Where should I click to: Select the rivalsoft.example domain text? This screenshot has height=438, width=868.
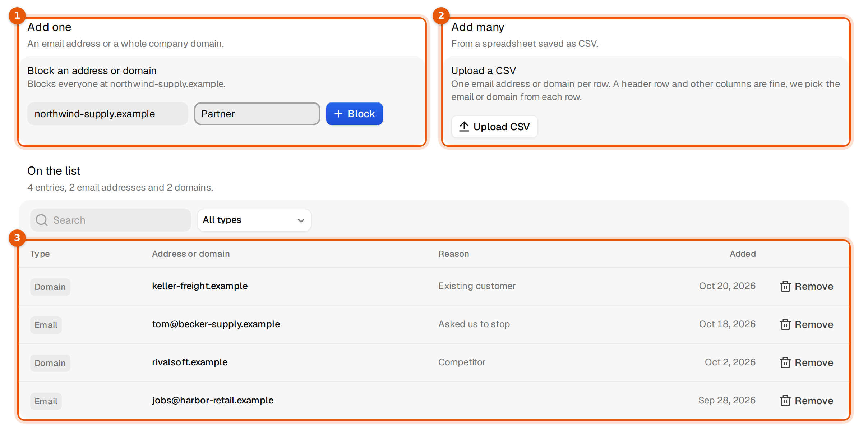click(190, 362)
